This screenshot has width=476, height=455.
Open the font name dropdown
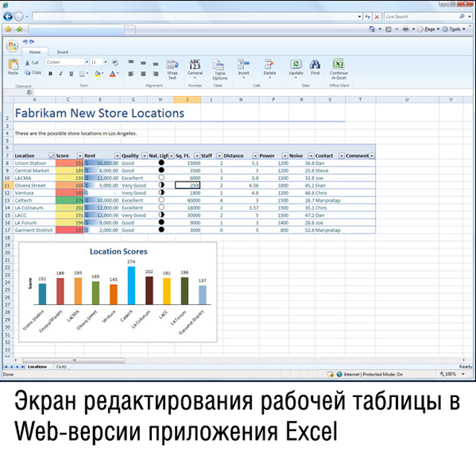(x=86, y=62)
